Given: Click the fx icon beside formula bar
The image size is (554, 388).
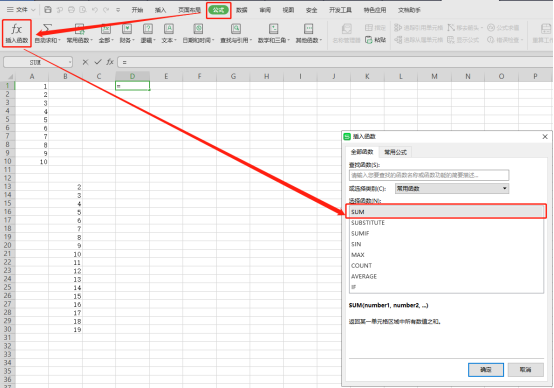Looking at the screenshot, I should coord(110,62).
